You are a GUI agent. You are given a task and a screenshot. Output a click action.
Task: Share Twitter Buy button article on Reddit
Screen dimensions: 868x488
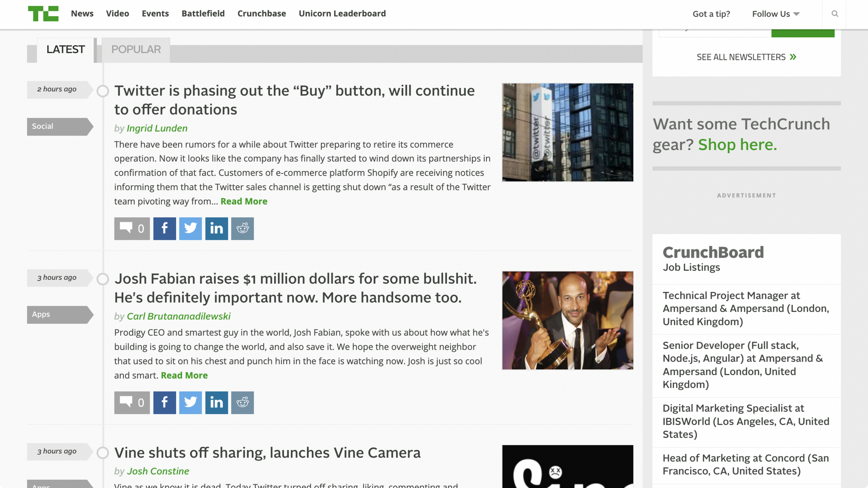click(x=242, y=229)
